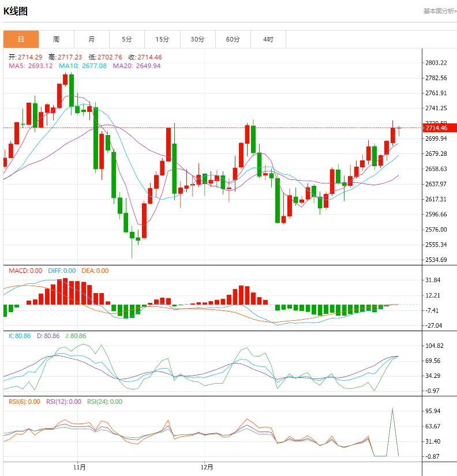Choose the 30分 interval tab

pyautogui.click(x=198, y=39)
